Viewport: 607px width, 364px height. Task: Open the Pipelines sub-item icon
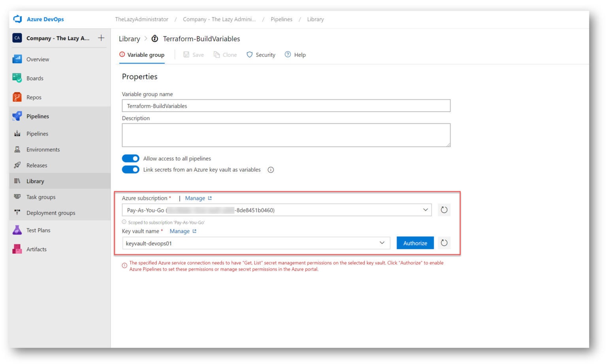point(17,134)
